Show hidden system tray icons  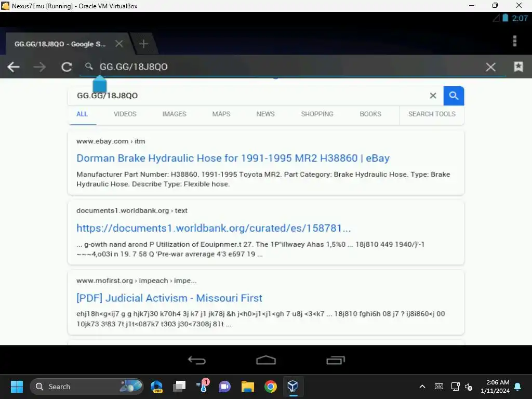422,387
